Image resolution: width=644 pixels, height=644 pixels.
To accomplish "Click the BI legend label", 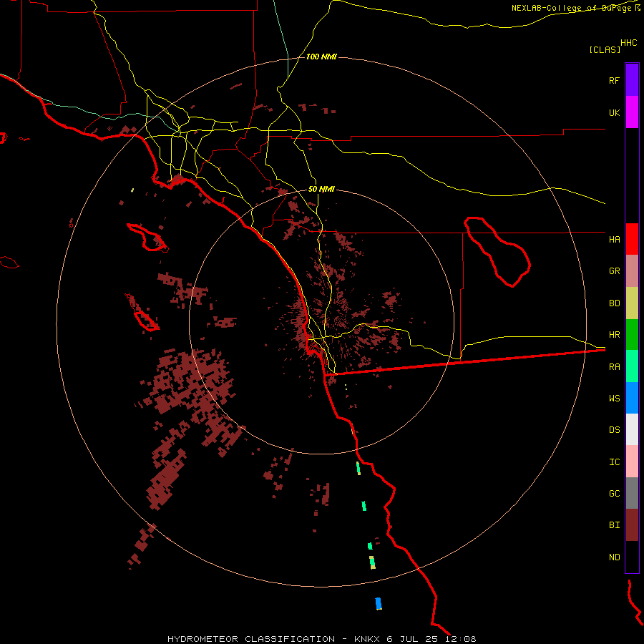I will pos(614,525).
